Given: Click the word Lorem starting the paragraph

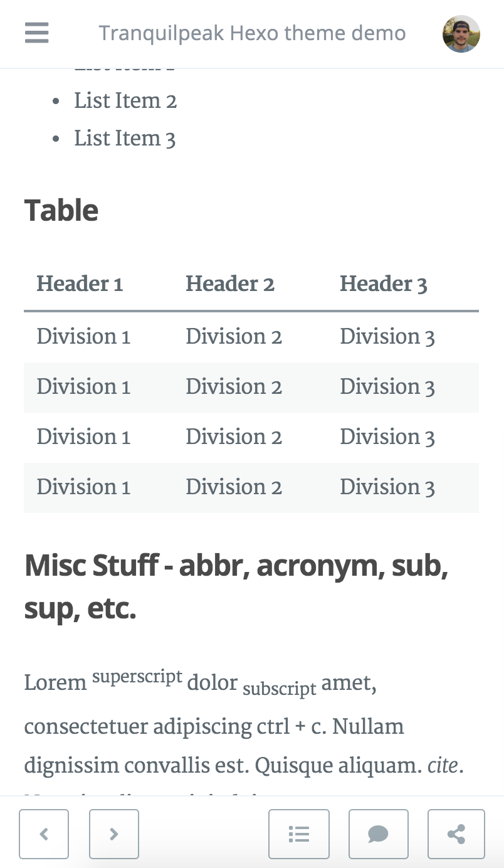Looking at the screenshot, I should pyautogui.click(x=55, y=682).
